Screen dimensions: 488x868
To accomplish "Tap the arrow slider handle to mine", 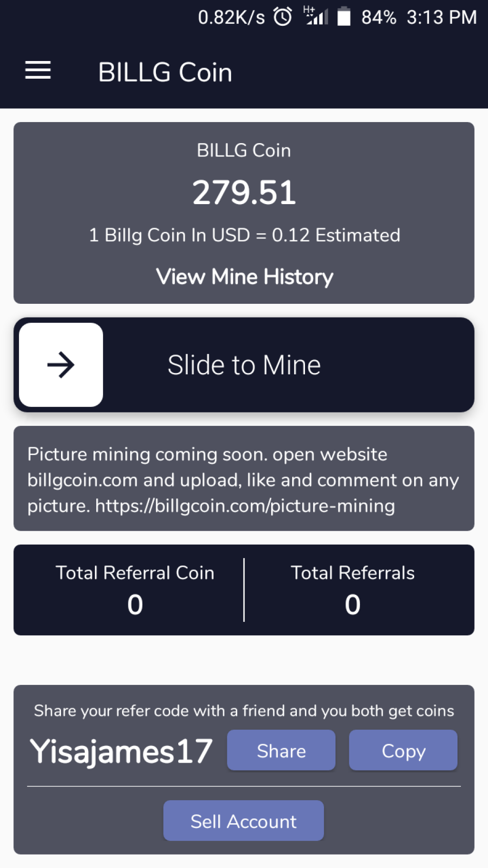I will [61, 365].
